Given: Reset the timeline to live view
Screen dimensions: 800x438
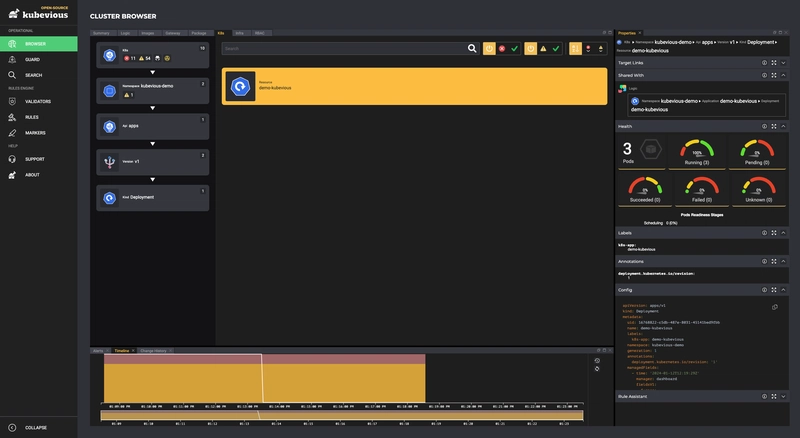Looking at the screenshot, I should [597, 361].
